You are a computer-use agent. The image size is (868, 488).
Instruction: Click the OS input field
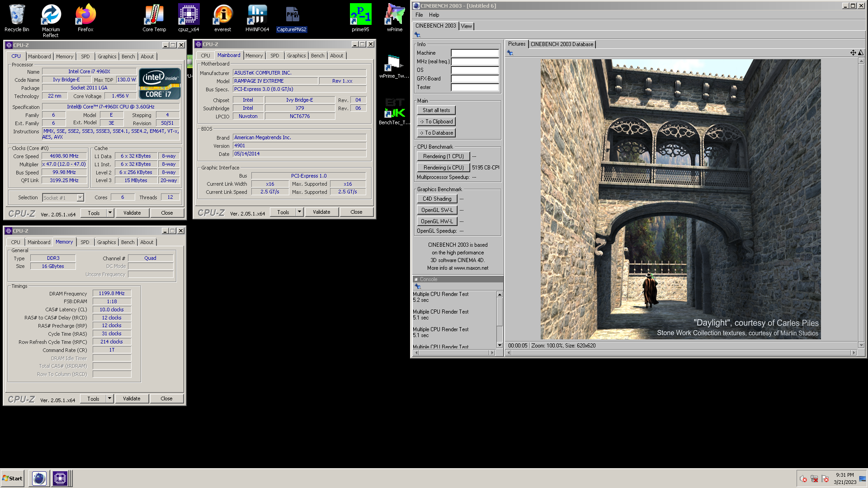pos(475,70)
